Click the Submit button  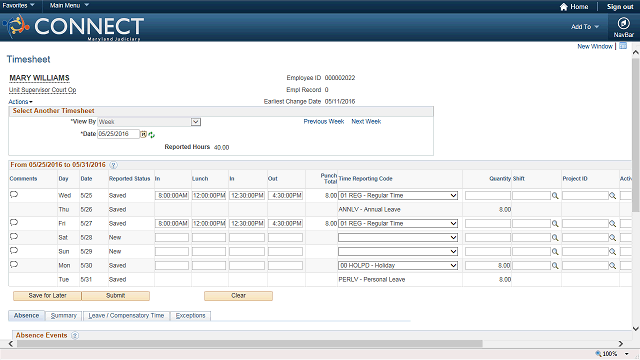tap(116, 296)
